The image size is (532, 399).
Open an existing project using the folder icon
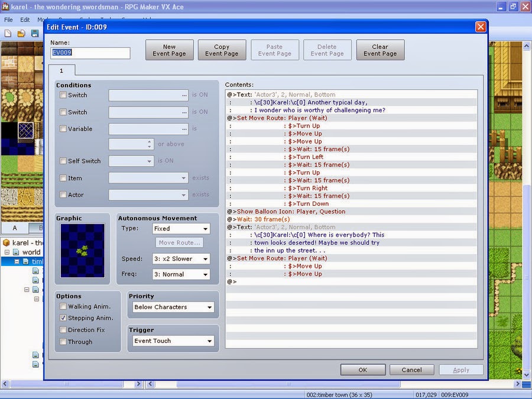pyautogui.click(x=21, y=33)
